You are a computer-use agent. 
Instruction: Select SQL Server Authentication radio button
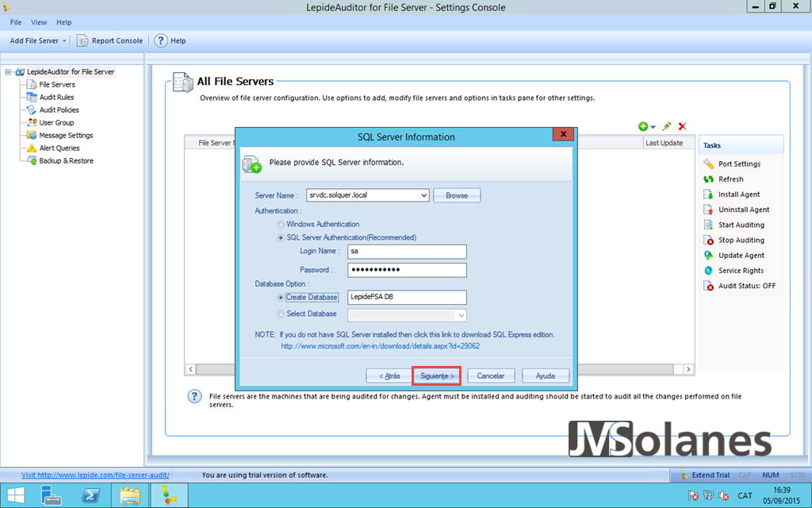(x=280, y=237)
